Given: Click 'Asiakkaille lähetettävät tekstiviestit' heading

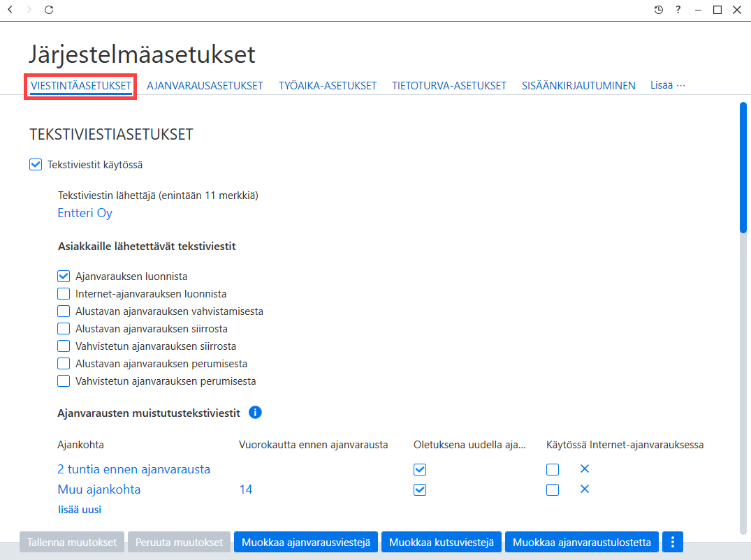Looking at the screenshot, I should point(147,246).
